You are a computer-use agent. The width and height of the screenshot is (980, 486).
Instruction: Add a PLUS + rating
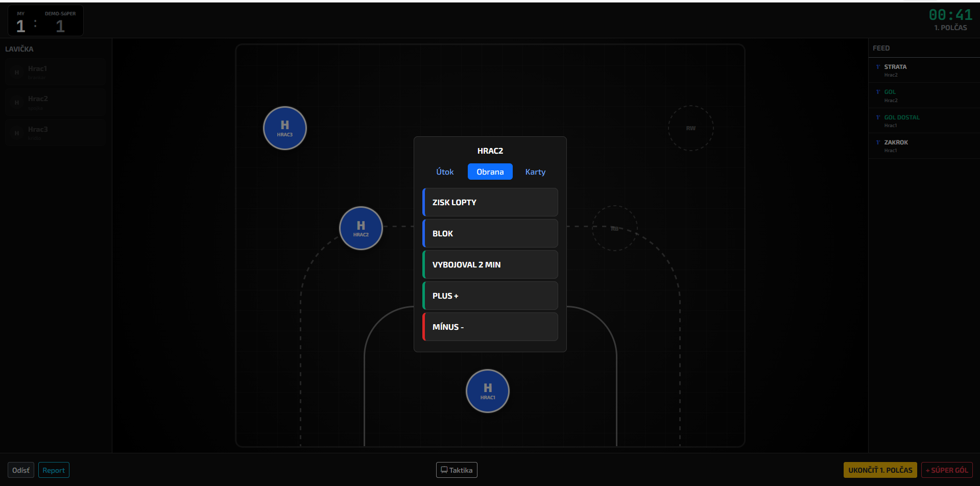point(490,296)
